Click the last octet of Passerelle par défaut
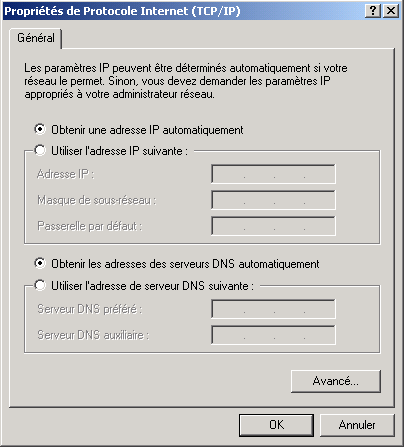 pyautogui.click(x=319, y=226)
